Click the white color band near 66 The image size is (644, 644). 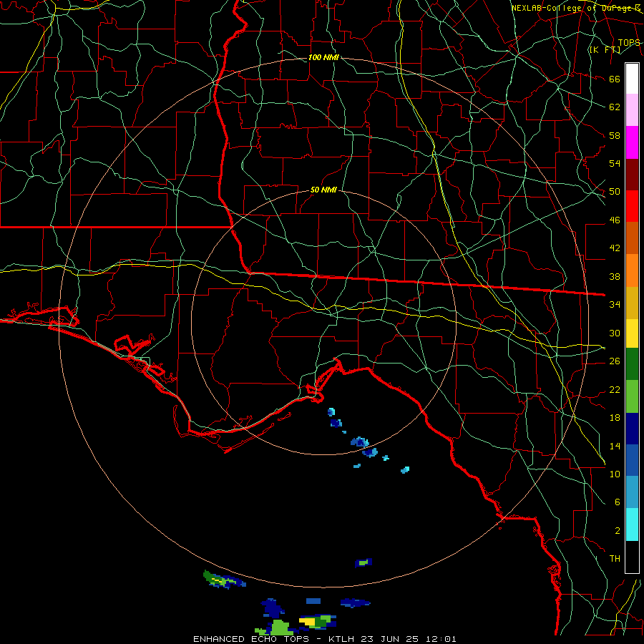[632, 79]
